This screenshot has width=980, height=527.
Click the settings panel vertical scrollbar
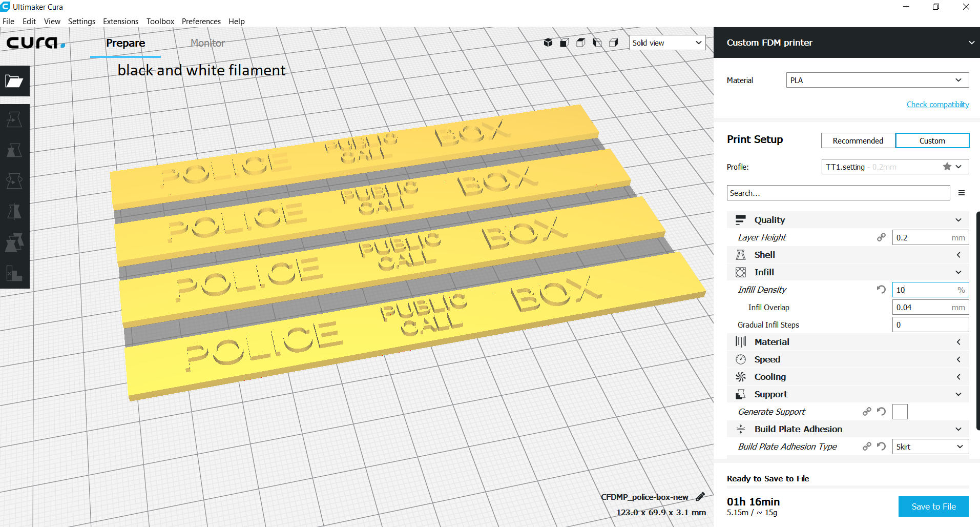point(978,320)
